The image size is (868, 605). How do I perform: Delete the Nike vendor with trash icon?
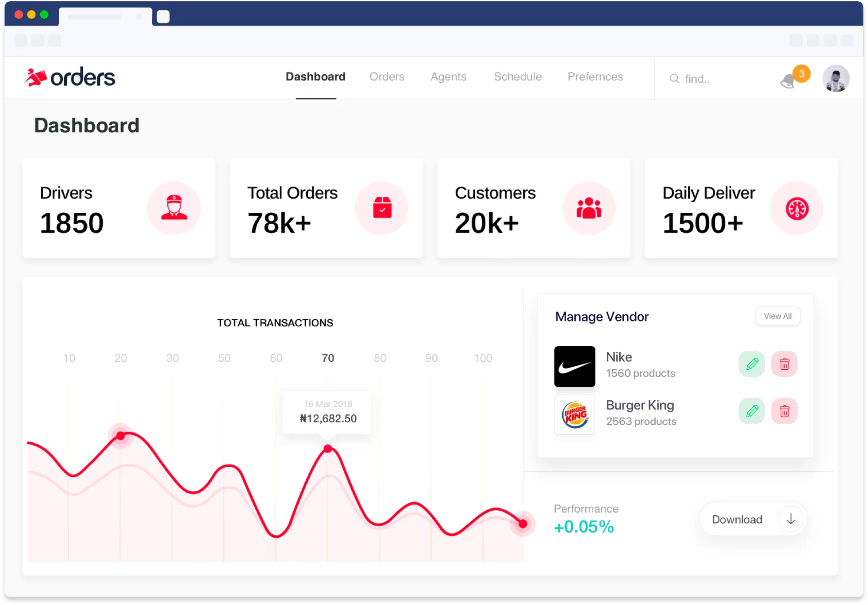pyautogui.click(x=784, y=364)
